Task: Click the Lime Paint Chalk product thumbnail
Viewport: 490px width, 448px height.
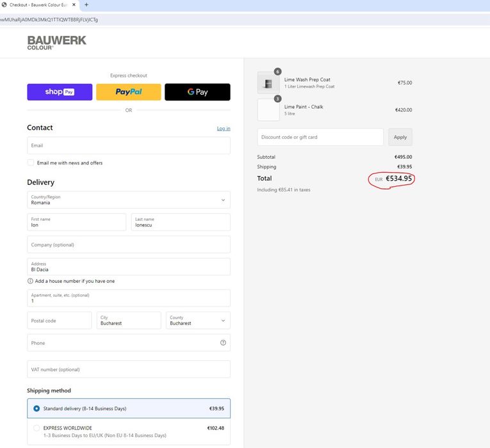Action: pos(268,109)
